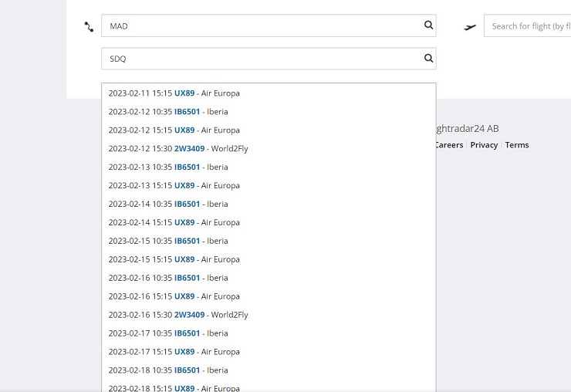The width and height of the screenshot is (571, 392).
Task: Select 2023-02-18 10:35 IB6501 Iberia flight
Action: (269, 370)
